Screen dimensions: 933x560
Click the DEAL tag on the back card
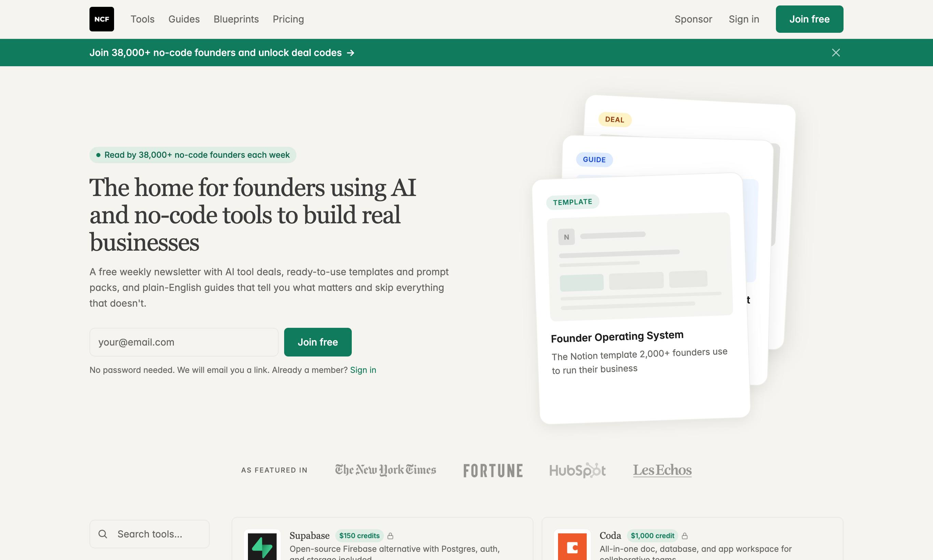[x=615, y=120]
